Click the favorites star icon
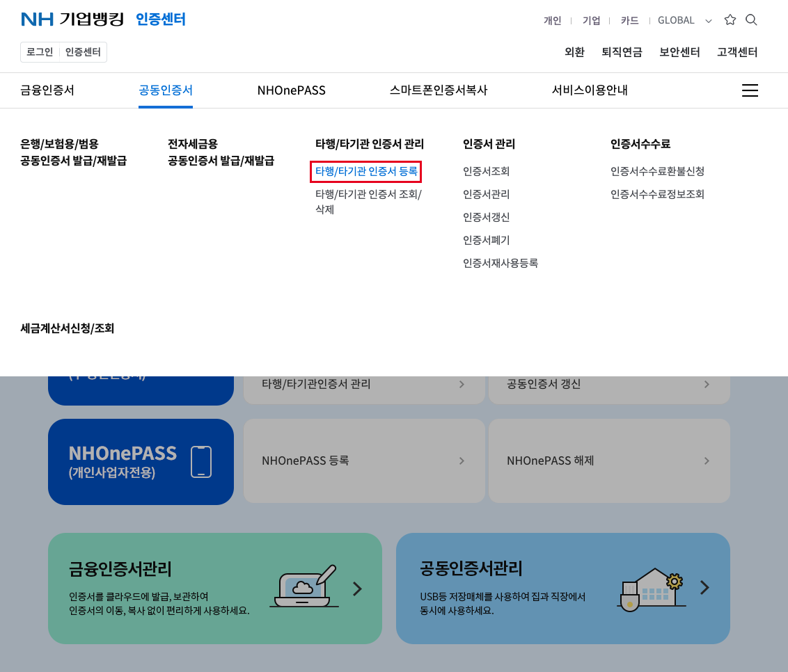Screen dimensions: 788x672 pos(730,19)
